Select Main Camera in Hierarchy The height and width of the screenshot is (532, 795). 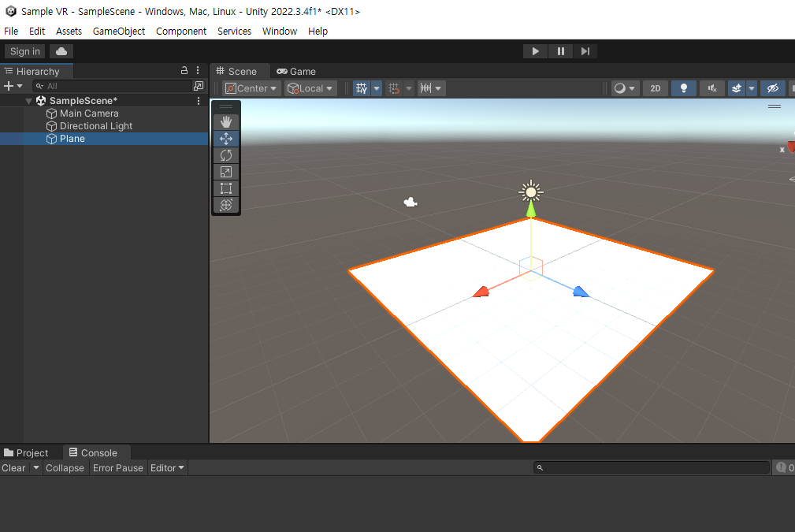[x=104, y=113]
